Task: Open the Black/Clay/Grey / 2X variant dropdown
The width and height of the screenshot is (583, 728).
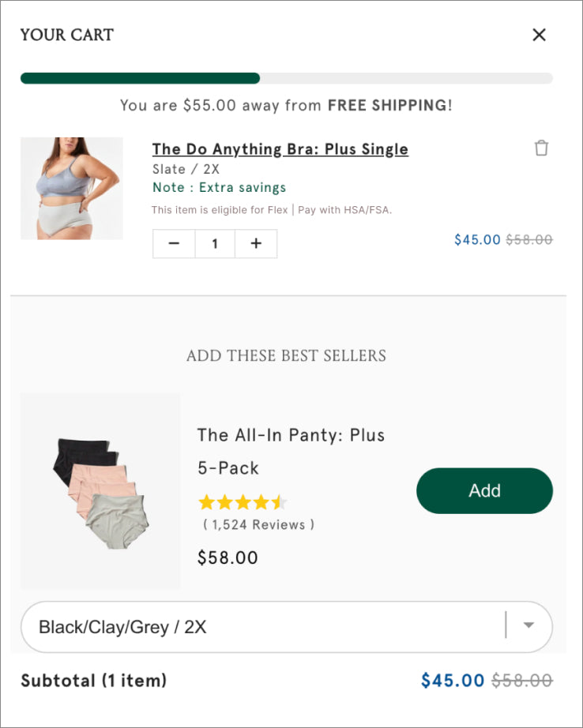Action: (x=269, y=627)
